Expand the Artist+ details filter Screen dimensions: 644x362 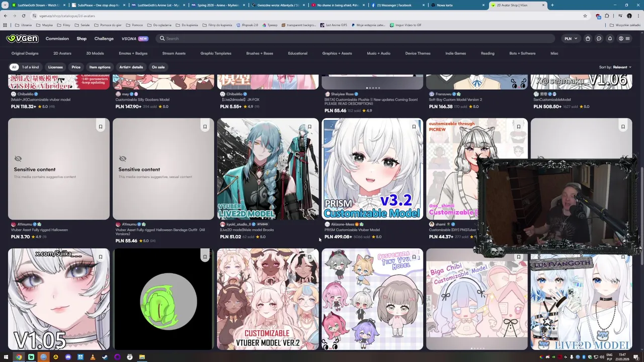click(x=131, y=67)
